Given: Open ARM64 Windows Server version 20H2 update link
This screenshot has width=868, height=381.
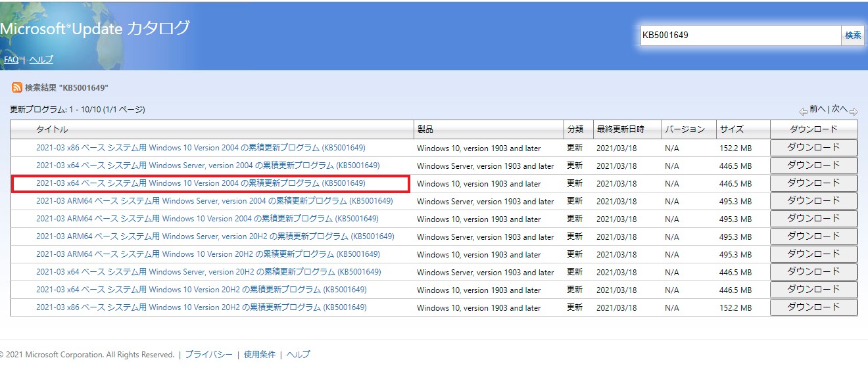Looking at the screenshot, I should (215, 236).
